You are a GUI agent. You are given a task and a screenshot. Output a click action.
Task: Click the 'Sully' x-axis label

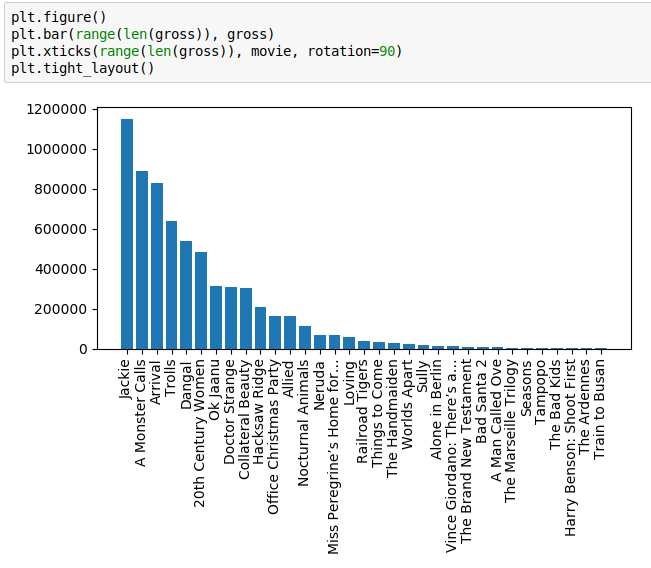[422, 376]
